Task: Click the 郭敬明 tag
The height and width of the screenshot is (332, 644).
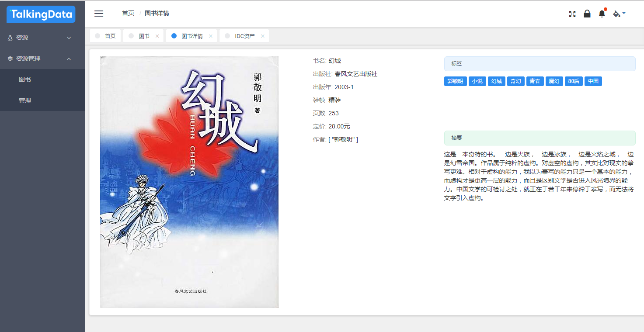Action: pyautogui.click(x=456, y=81)
